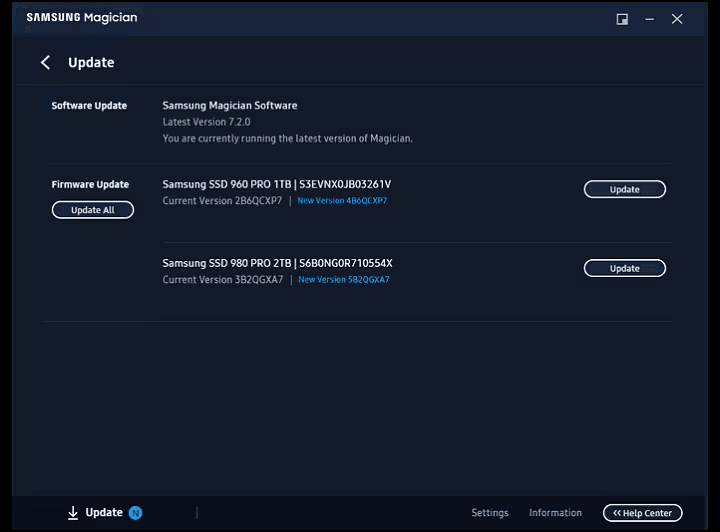Screen dimensions: 720x532
Task: Open Settings from the bottom bar
Action: coord(490,513)
